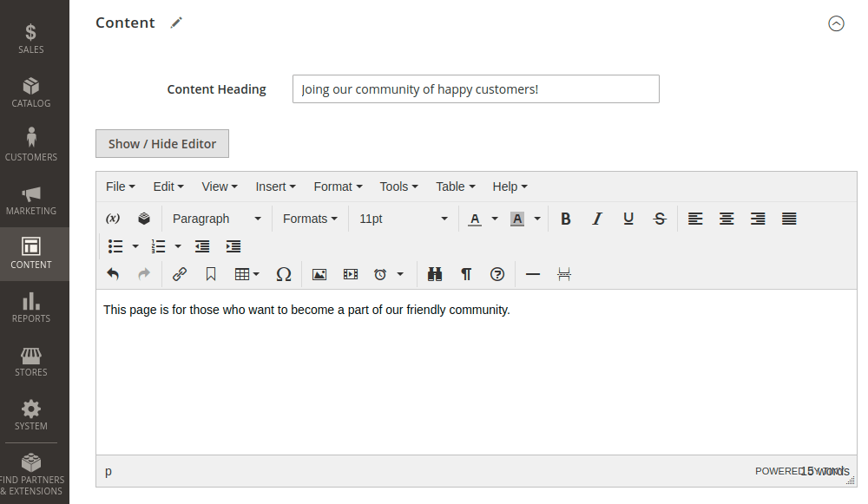The image size is (868, 504).
Task: Click the insert date/time clock icon
Action: (x=380, y=274)
